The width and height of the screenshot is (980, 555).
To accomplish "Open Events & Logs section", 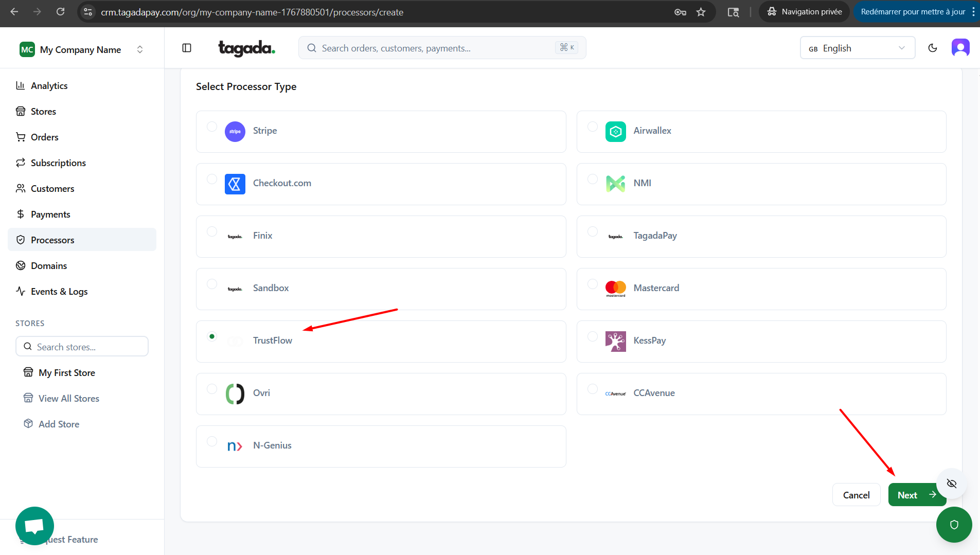I will click(59, 292).
